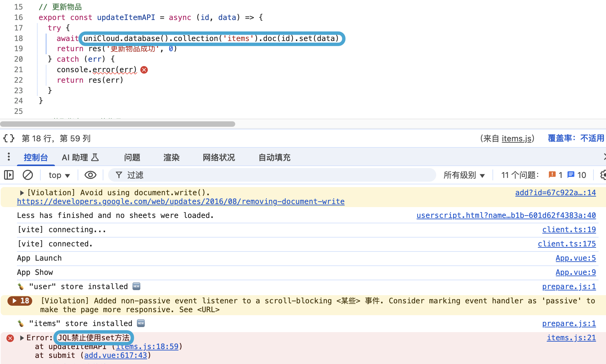Clear the console with the ban icon
Screen dimensions: 606x364
point(28,175)
